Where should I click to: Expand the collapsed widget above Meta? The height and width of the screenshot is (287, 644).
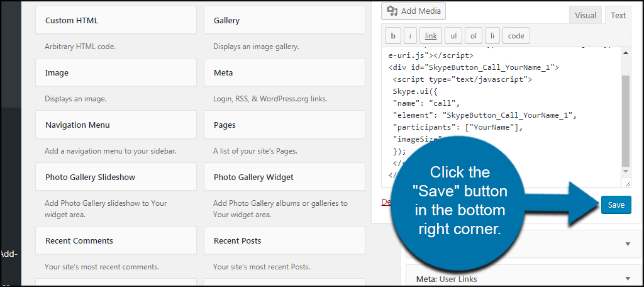(x=627, y=244)
